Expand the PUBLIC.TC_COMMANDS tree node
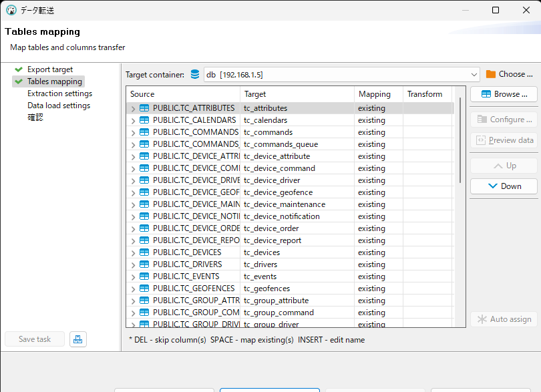This screenshot has width=541, height=392. [133, 133]
